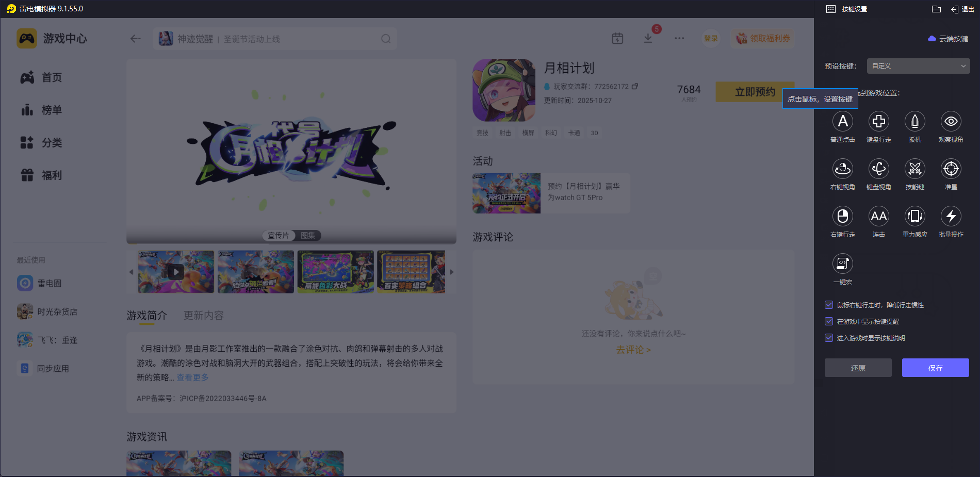Toggle 进入游戏时显示按键说明 checkbox
The width and height of the screenshot is (980, 477).
pyautogui.click(x=829, y=338)
